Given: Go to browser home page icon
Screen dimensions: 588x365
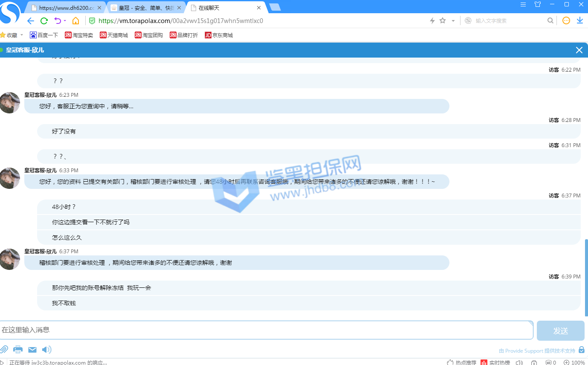Looking at the screenshot, I should (x=75, y=21).
